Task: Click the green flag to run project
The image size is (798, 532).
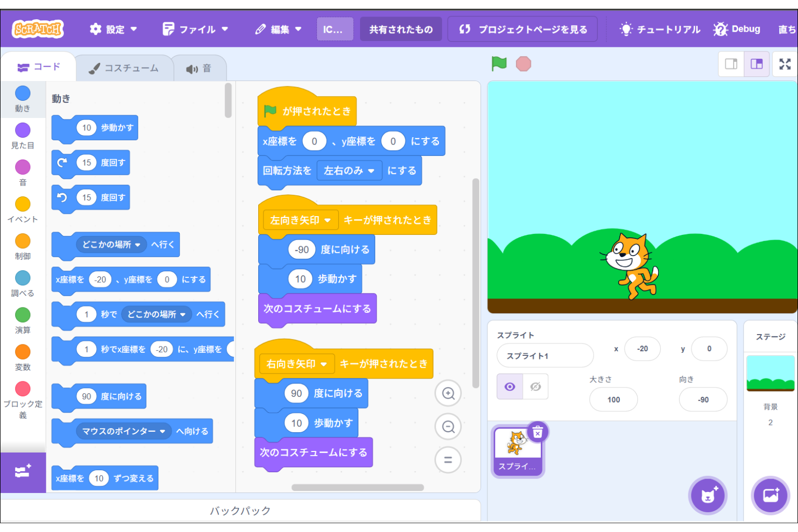Action: click(x=499, y=64)
